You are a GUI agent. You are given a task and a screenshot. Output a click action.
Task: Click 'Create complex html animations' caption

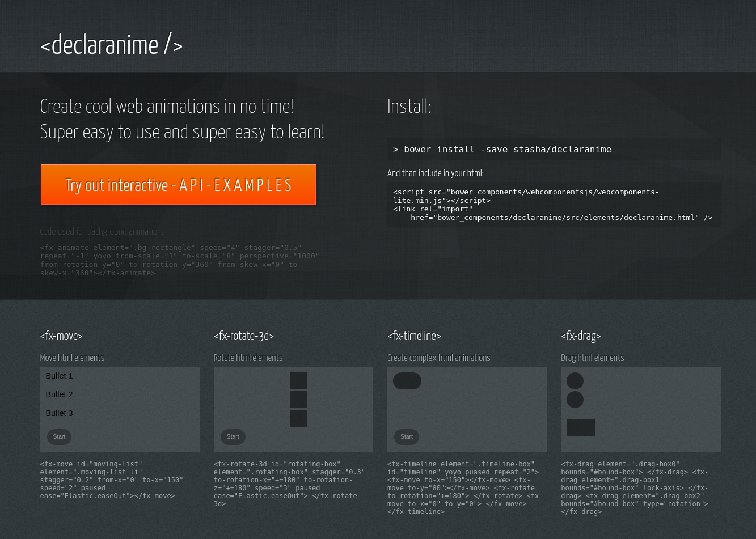[x=439, y=358]
